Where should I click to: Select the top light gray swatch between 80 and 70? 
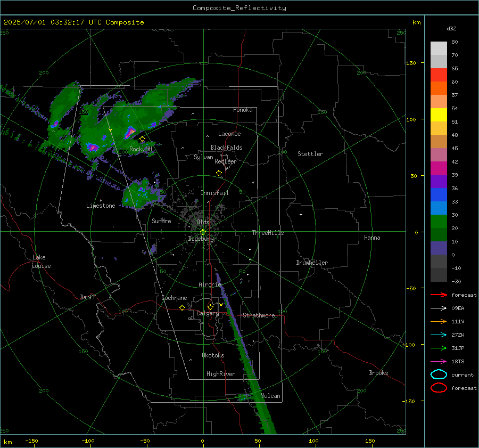tap(439, 48)
